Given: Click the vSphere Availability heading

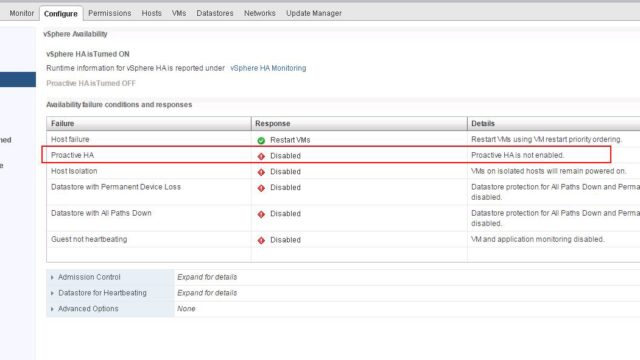Looking at the screenshot, I should (x=75, y=34).
